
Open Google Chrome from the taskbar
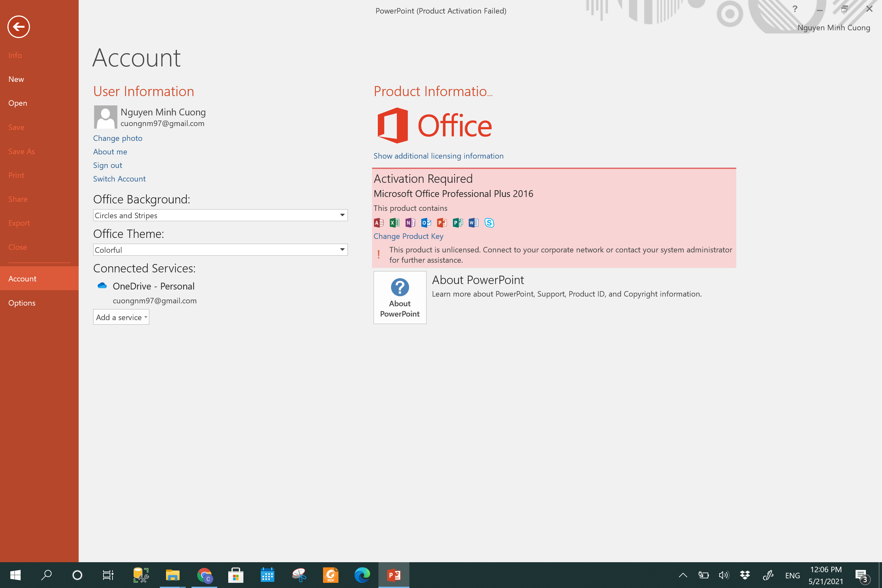[x=204, y=575]
